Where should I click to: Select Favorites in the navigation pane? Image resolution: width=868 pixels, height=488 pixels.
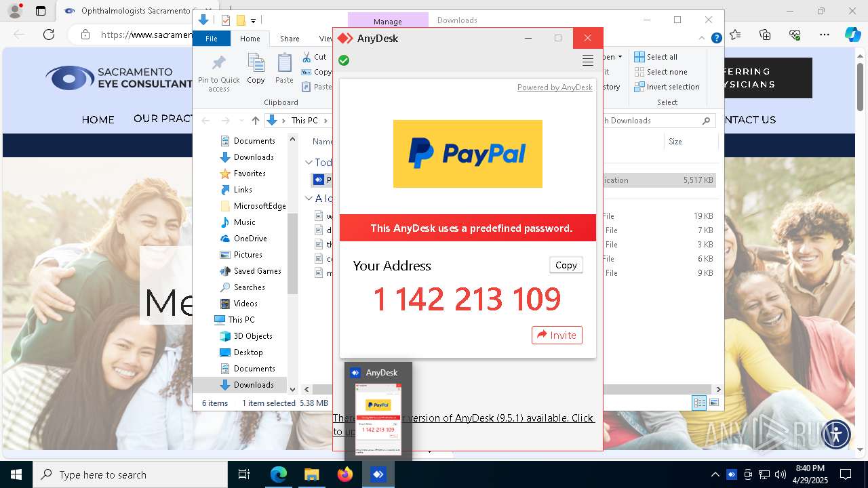[250, 174]
